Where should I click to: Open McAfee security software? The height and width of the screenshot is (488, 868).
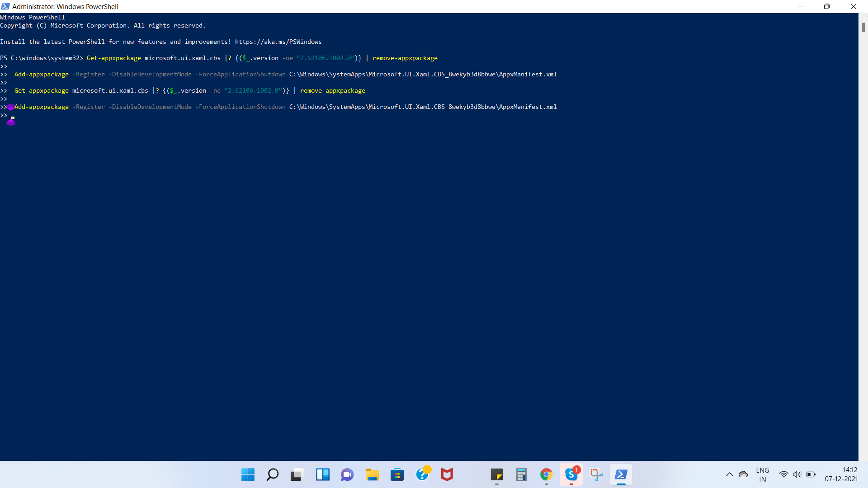pos(447,474)
